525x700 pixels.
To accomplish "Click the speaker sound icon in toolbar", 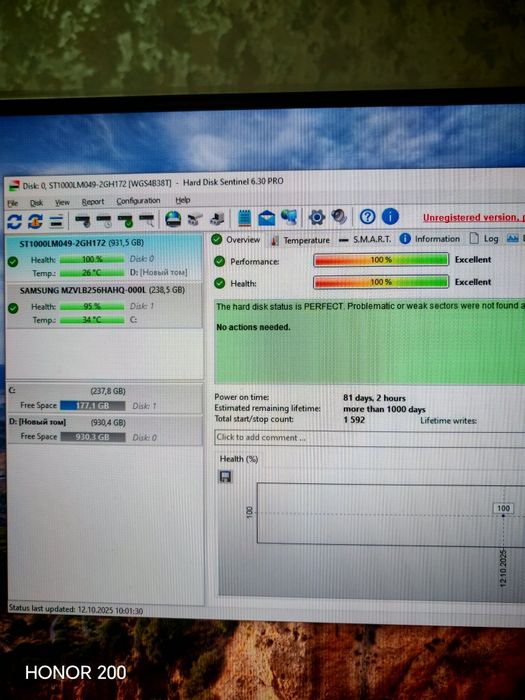I will (339, 217).
